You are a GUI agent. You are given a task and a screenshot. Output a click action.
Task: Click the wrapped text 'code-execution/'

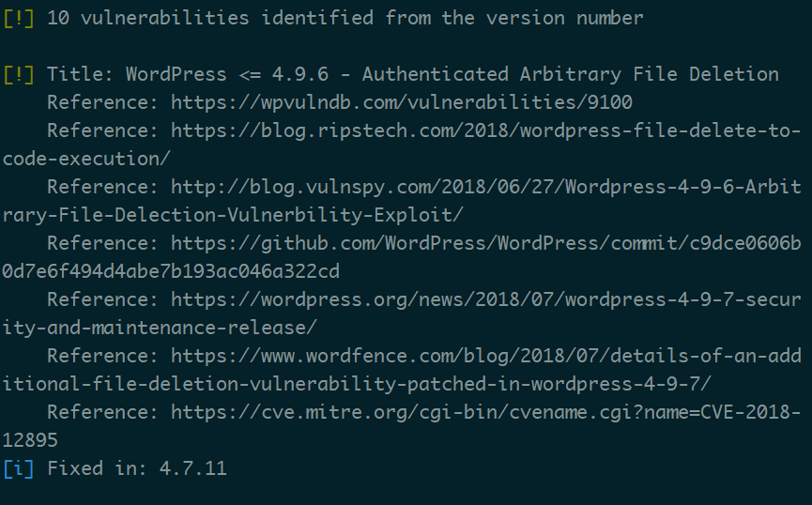click(x=86, y=159)
